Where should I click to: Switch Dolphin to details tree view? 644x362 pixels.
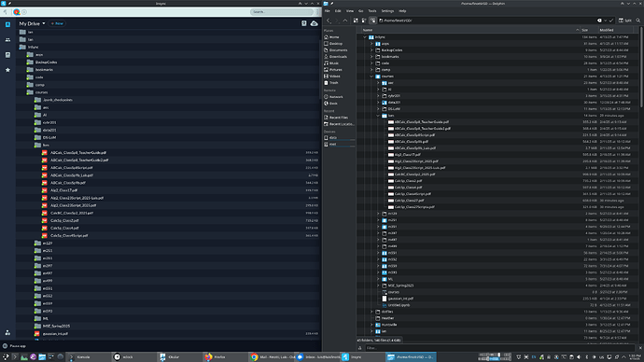tap(372, 21)
